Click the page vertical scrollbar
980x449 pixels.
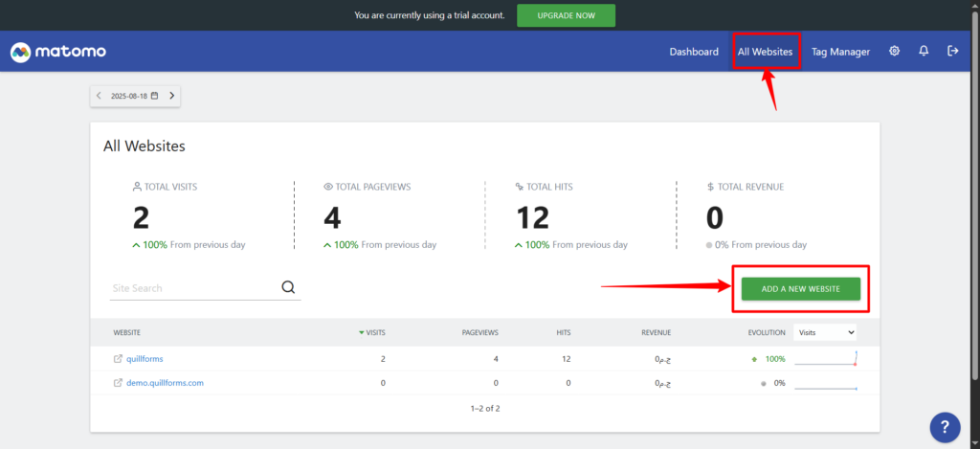point(975,193)
